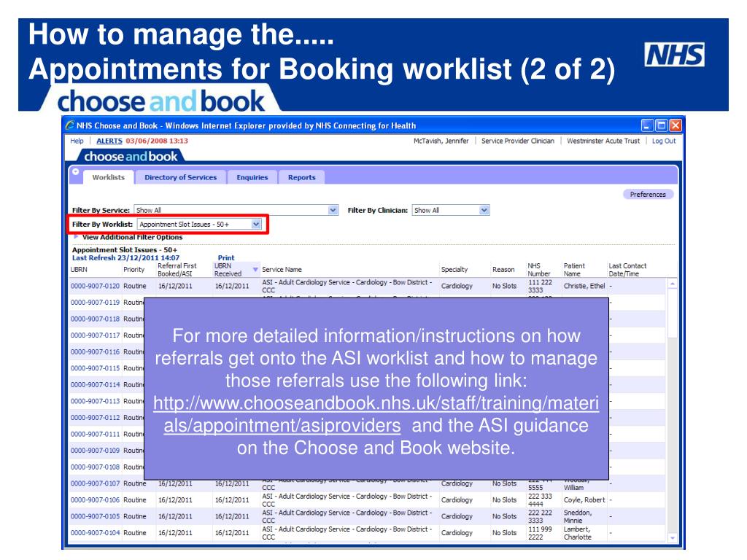
Task: Click the Help link
Action: (x=77, y=141)
